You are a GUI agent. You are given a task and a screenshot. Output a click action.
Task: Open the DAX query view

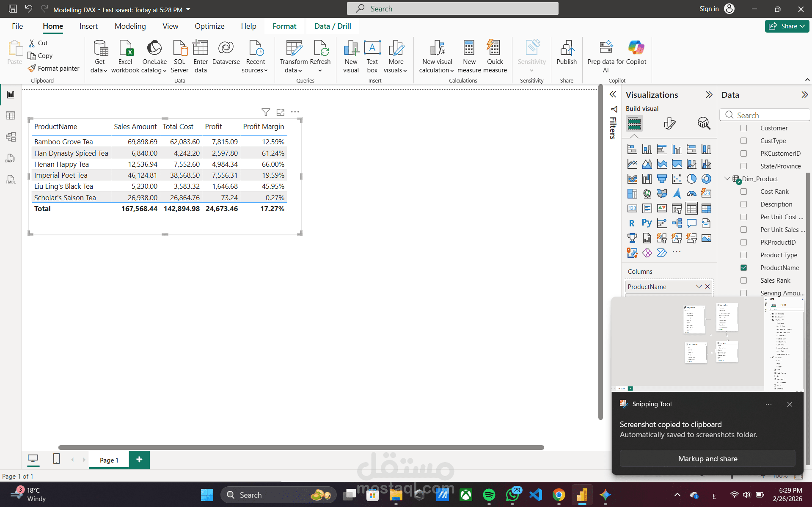coord(11,158)
